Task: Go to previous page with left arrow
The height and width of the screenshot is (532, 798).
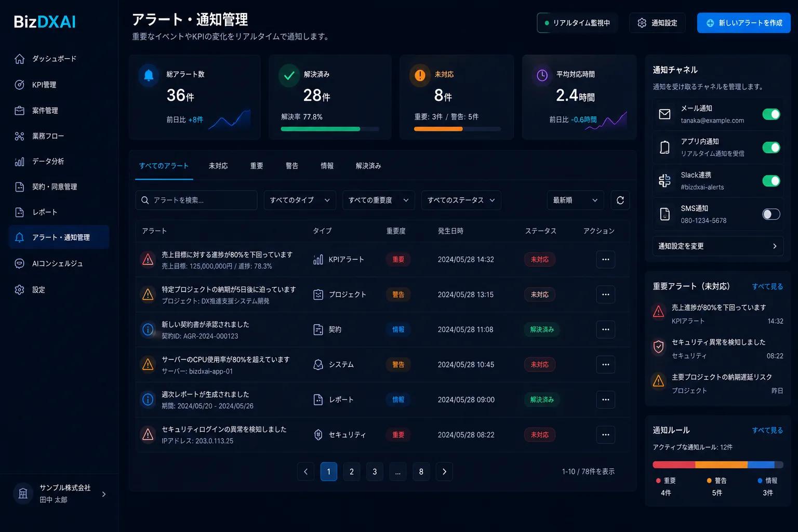Action: pyautogui.click(x=305, y=472)
